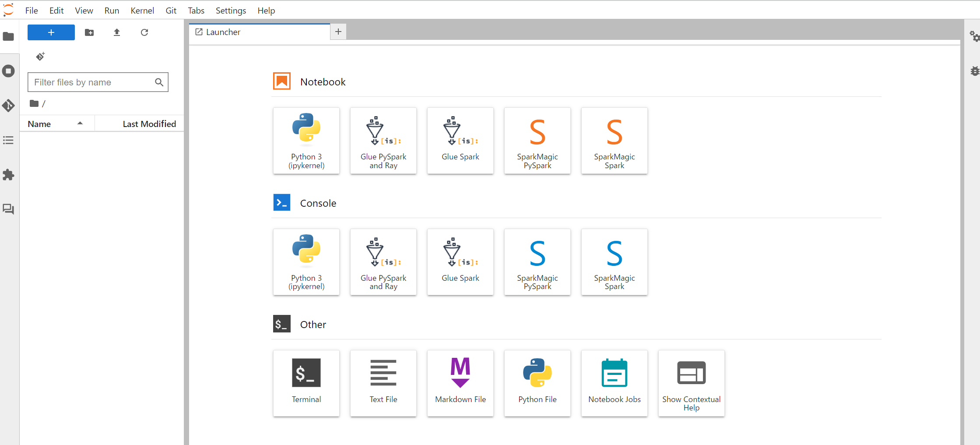Open the Run menu
Viewport: 980px width, 445px height.
point(112,11)
